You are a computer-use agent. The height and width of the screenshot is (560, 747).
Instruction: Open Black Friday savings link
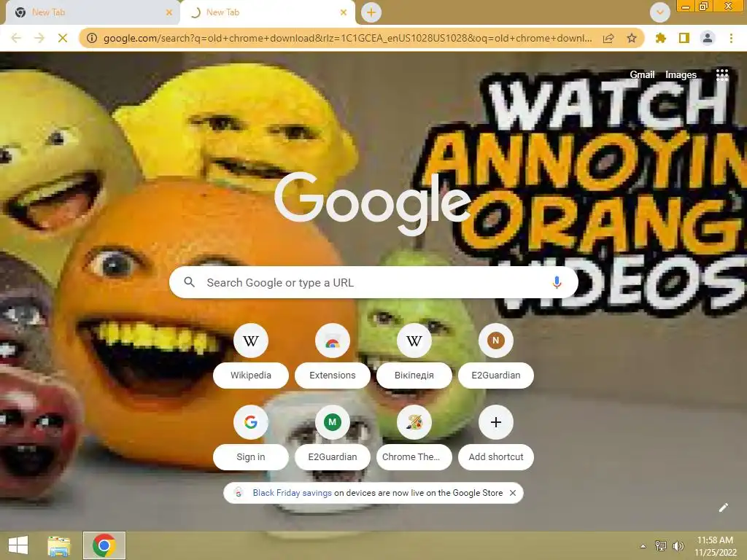coord(292,493)
